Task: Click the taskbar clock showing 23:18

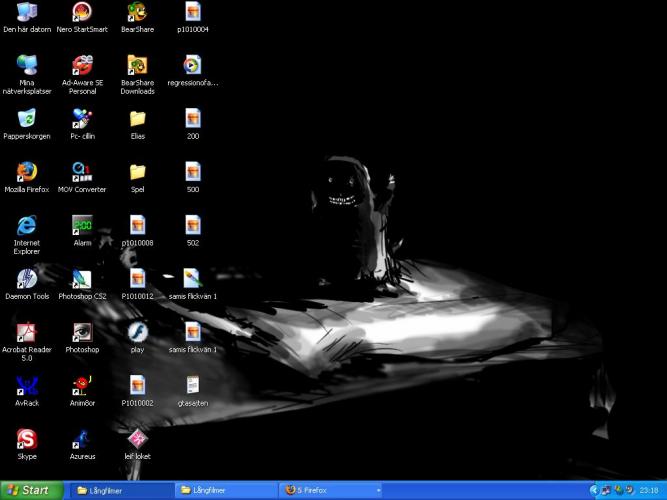Action: pos(650,491)
